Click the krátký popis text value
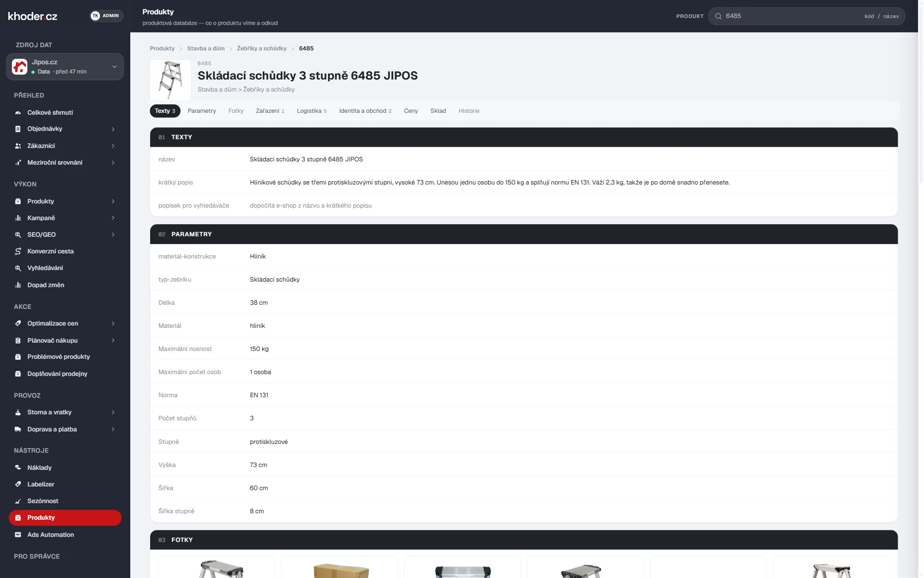The height and width of the screenshot is (578, 924). 490,182
